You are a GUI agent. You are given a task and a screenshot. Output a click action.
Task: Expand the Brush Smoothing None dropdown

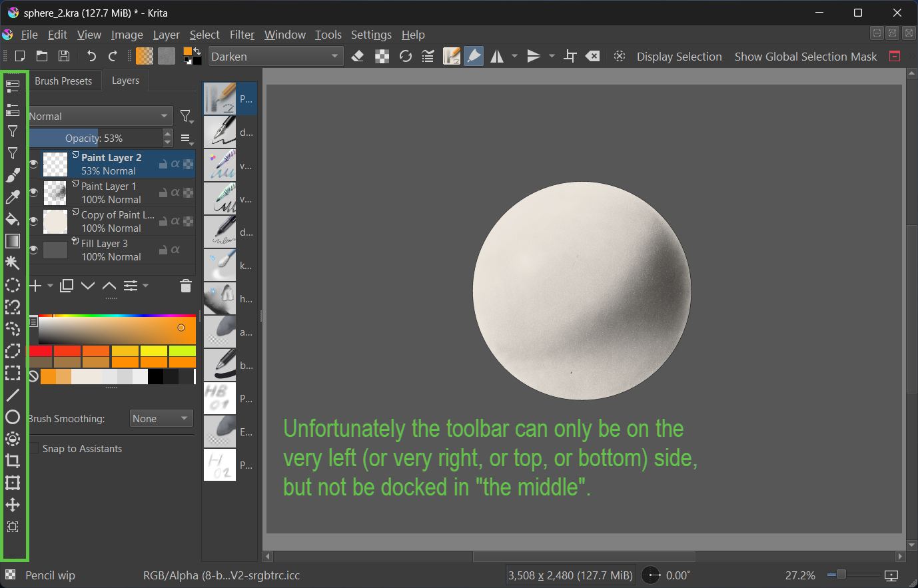[161, 419]
